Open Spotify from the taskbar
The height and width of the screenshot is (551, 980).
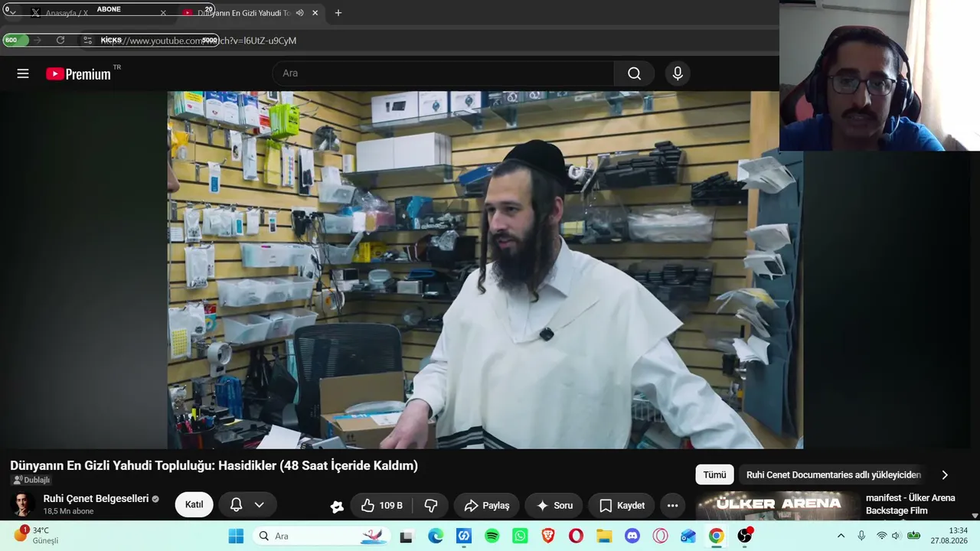(492, 536)
